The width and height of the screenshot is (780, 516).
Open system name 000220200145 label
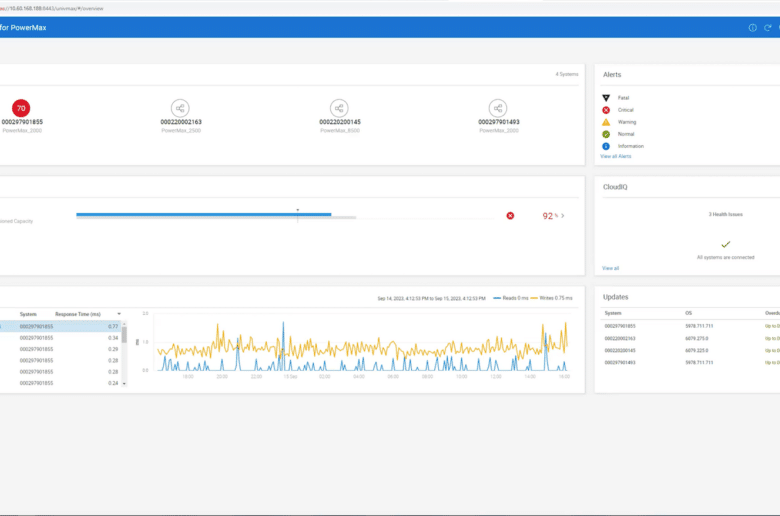coord(340,122)
